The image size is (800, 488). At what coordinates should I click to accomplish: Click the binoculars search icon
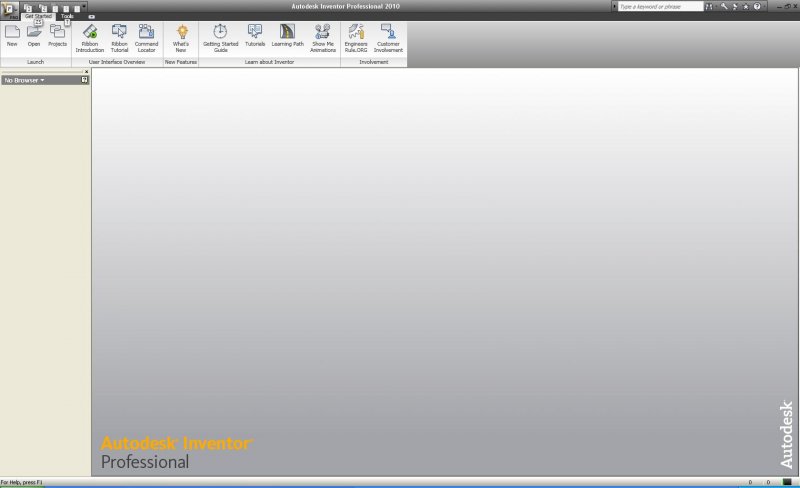pos(709,6)
